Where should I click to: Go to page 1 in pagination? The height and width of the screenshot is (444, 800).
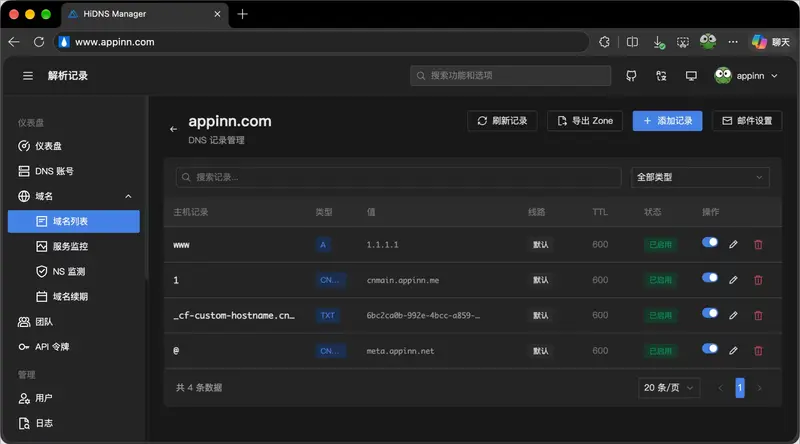[740, 388]
